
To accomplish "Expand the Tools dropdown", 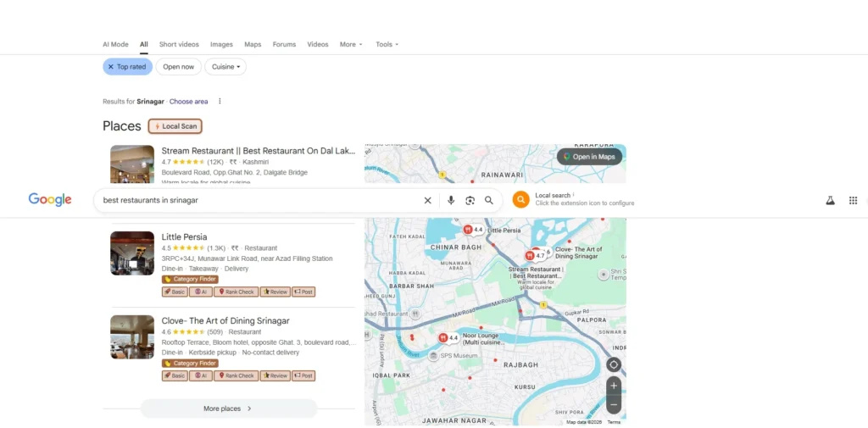I will 387,44.
